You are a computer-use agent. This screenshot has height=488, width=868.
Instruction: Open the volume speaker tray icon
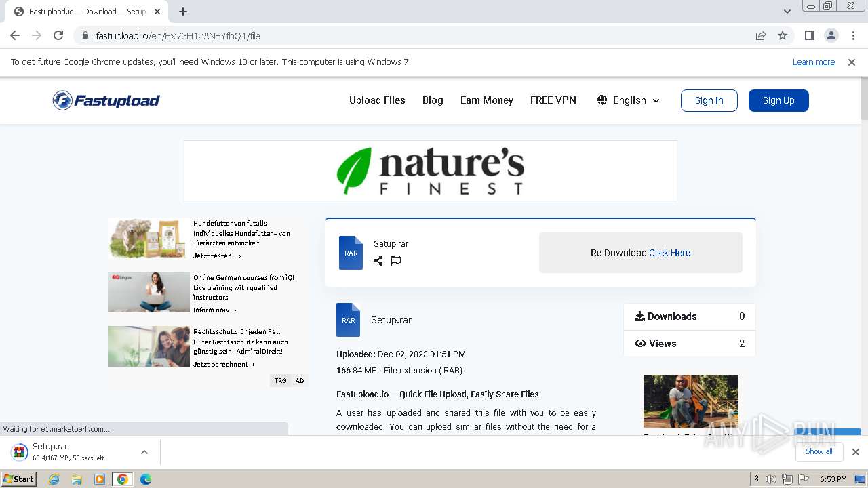[x=771, y=479]
